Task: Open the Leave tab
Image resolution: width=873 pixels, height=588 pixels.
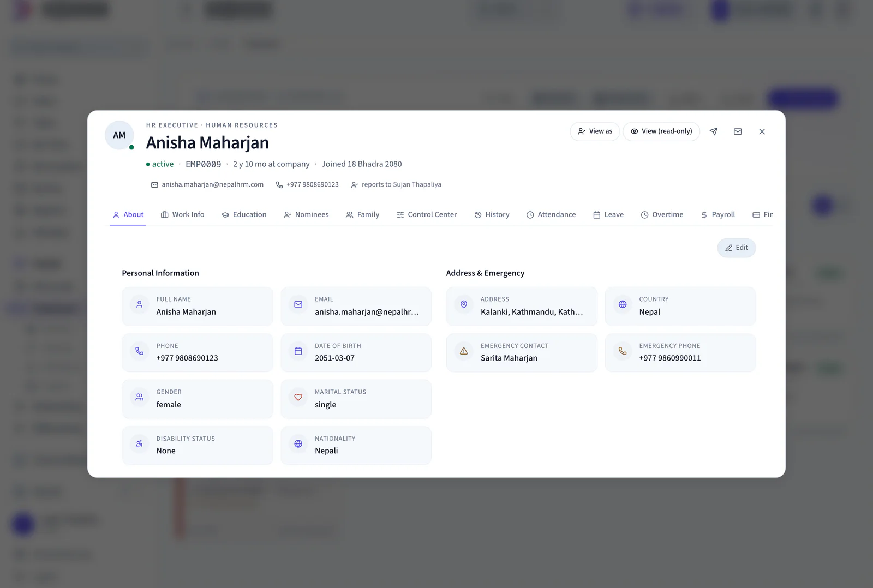Action: tap(608, 215)
